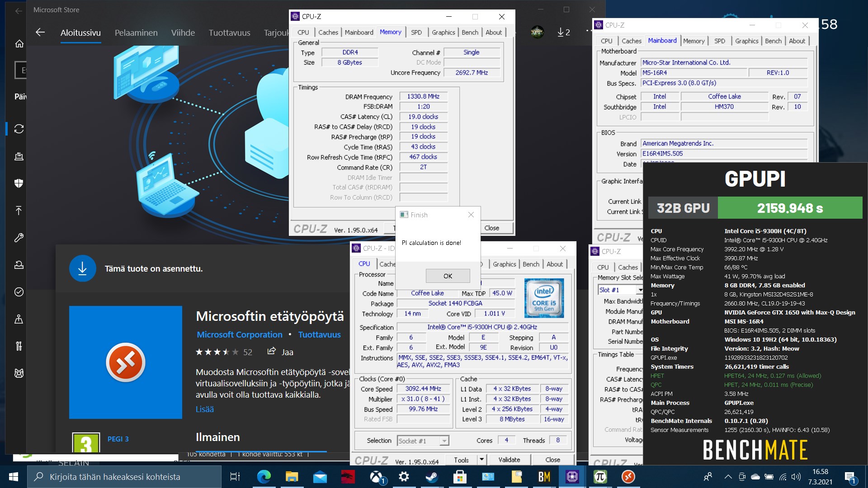Open Windows Insider cat icon in sidebar
Image resolution: width=868 pixels, height=488 pixels.
(x=19, y=373)
